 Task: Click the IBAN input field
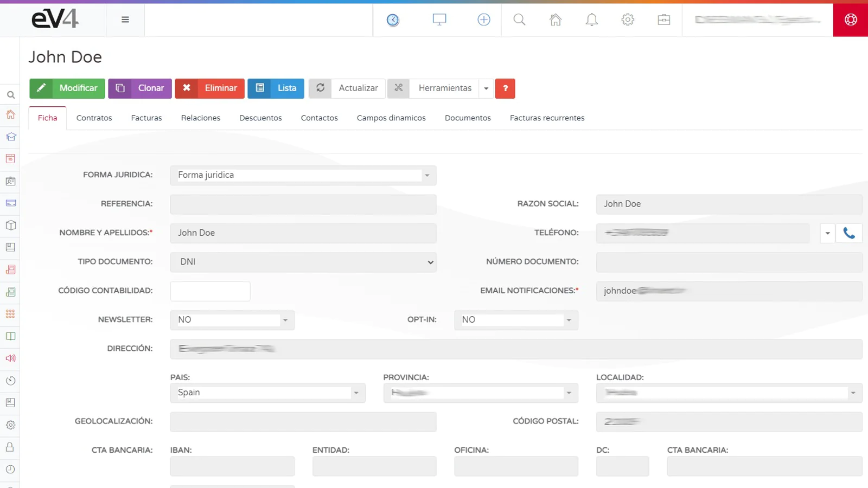coord(232,466)
